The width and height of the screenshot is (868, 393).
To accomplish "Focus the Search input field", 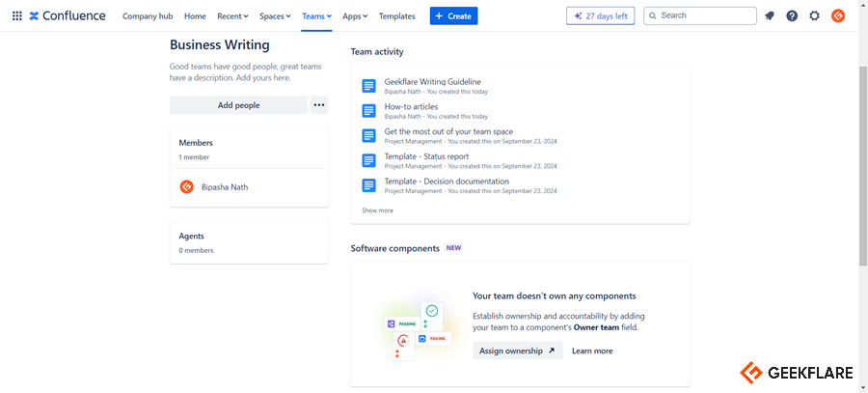I will [x=700, y=16].
